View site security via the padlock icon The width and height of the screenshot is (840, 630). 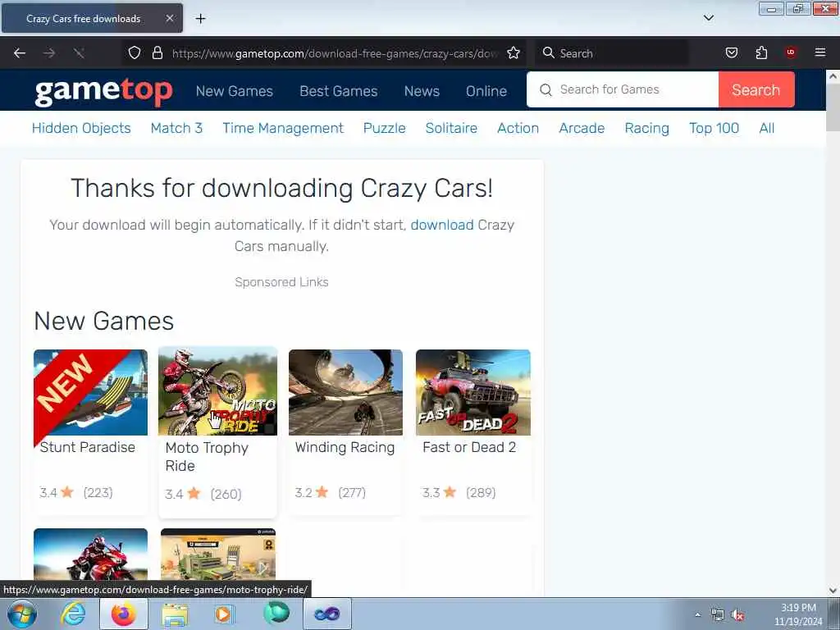(157, 53)
